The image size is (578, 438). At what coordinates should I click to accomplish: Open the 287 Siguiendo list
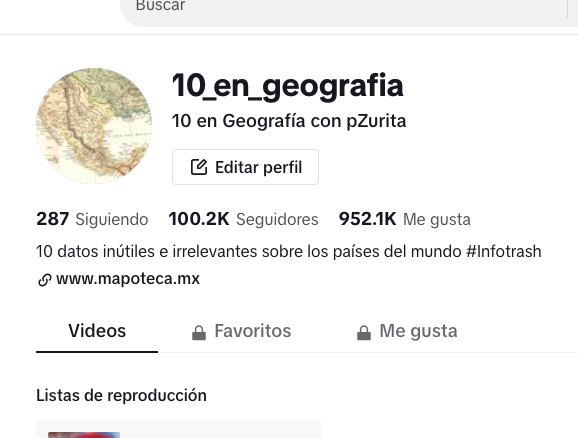(x=92, y=219)
